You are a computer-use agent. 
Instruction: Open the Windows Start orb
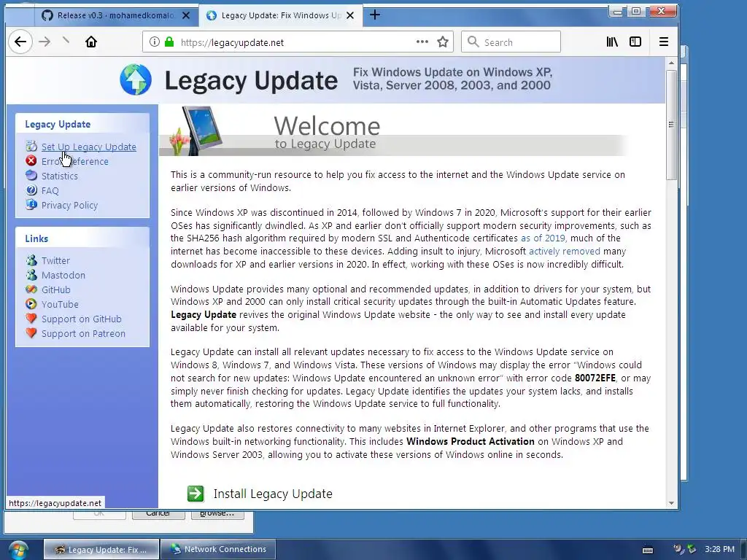(x=18, y=550)
